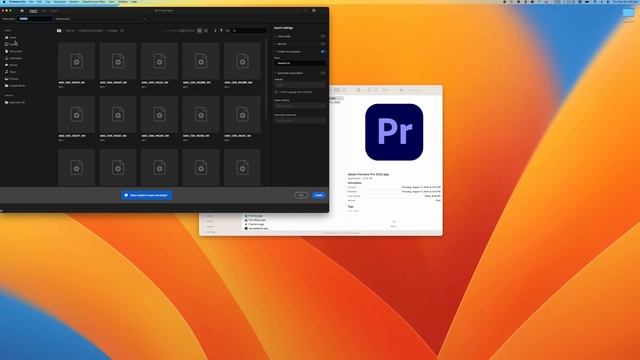Screen dimensions: 640x360
Task: Expand the Copy media section
Action: point(275,36)
